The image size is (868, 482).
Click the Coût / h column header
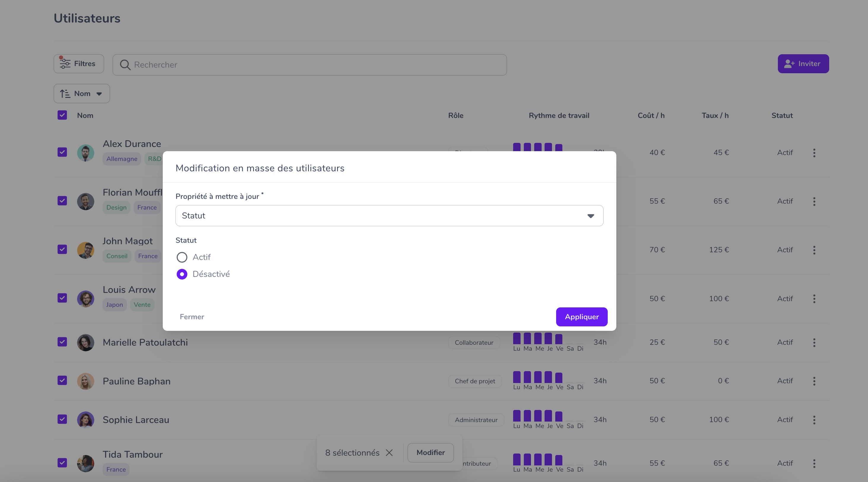(651, 115)
